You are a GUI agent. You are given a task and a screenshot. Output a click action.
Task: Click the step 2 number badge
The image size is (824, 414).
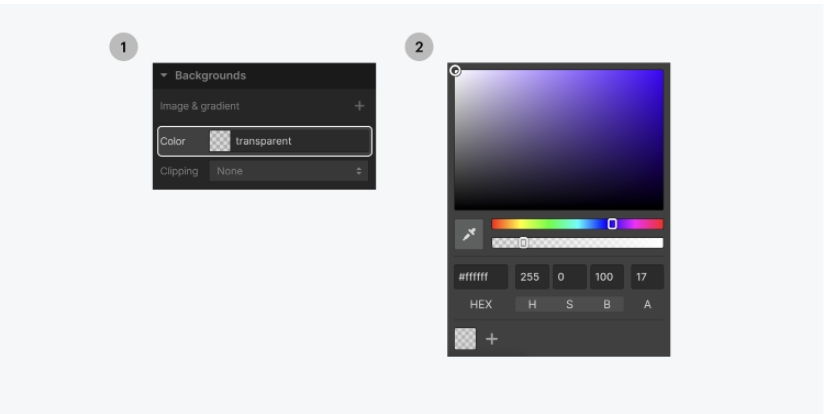pos(419,47)
